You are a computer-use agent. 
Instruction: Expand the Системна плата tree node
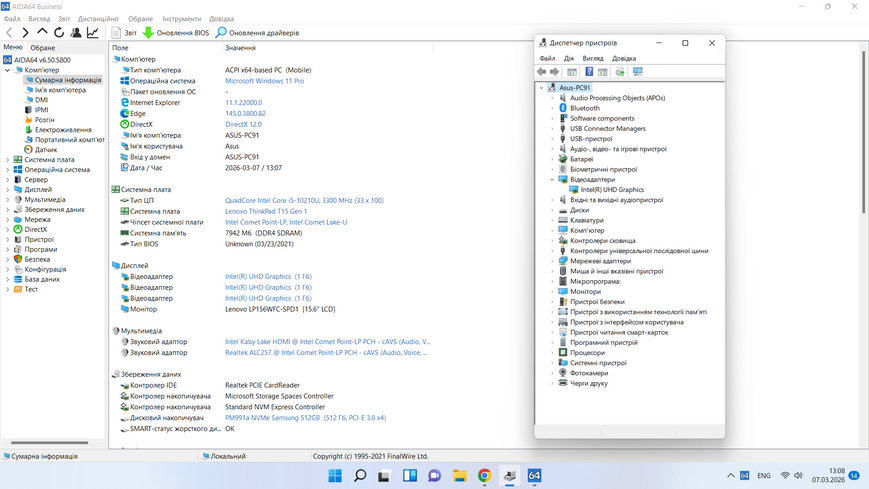click(x=7, y=160)
